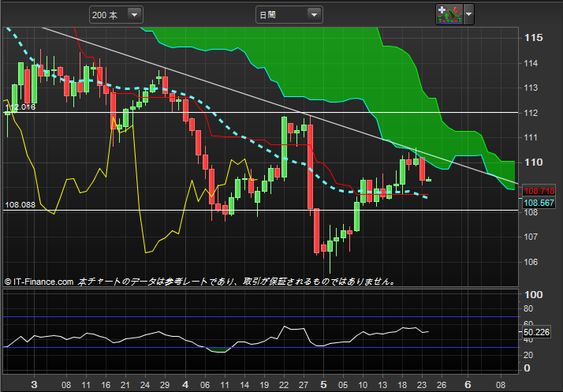Click the month 5 date axis label

(323, 385)
